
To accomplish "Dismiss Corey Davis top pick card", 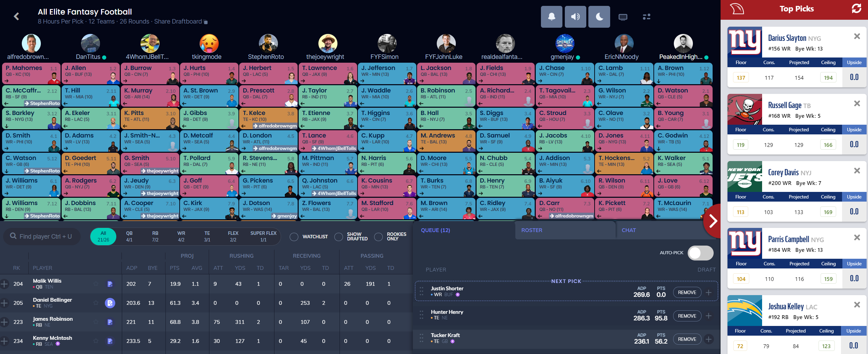I will pos(857,171).
